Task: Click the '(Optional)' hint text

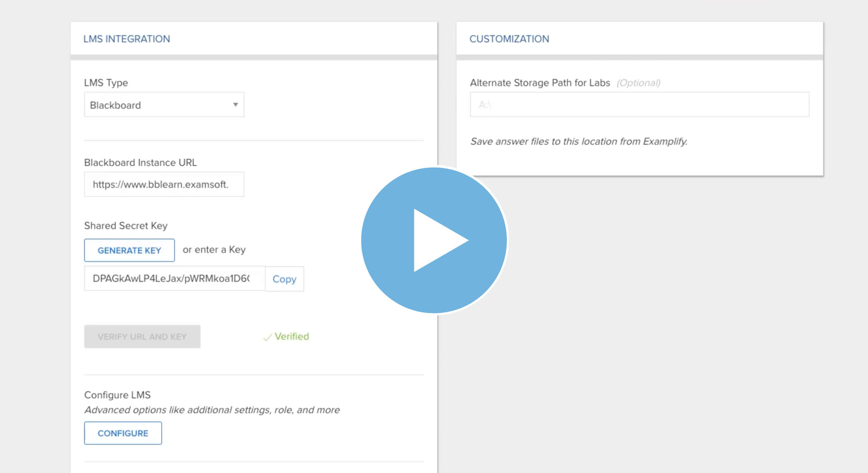Action: (x=638, y=83)
